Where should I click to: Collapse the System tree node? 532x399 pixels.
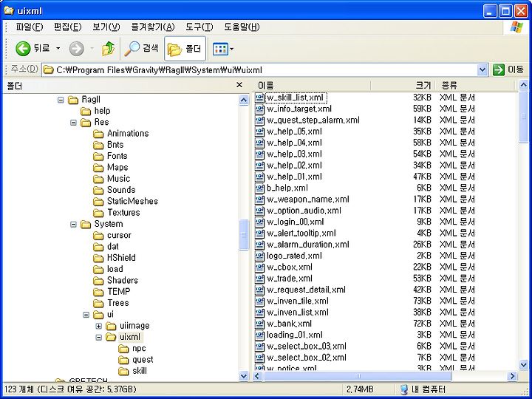(73, 224)
